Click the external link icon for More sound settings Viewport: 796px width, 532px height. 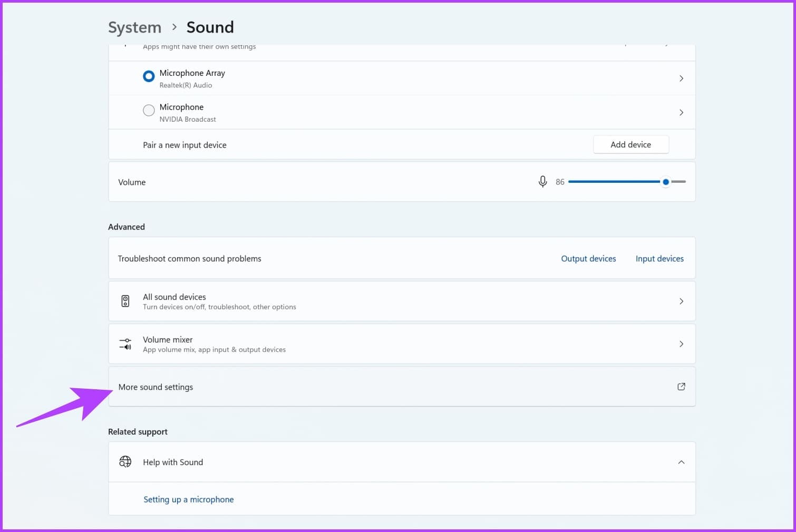[681, 387]
